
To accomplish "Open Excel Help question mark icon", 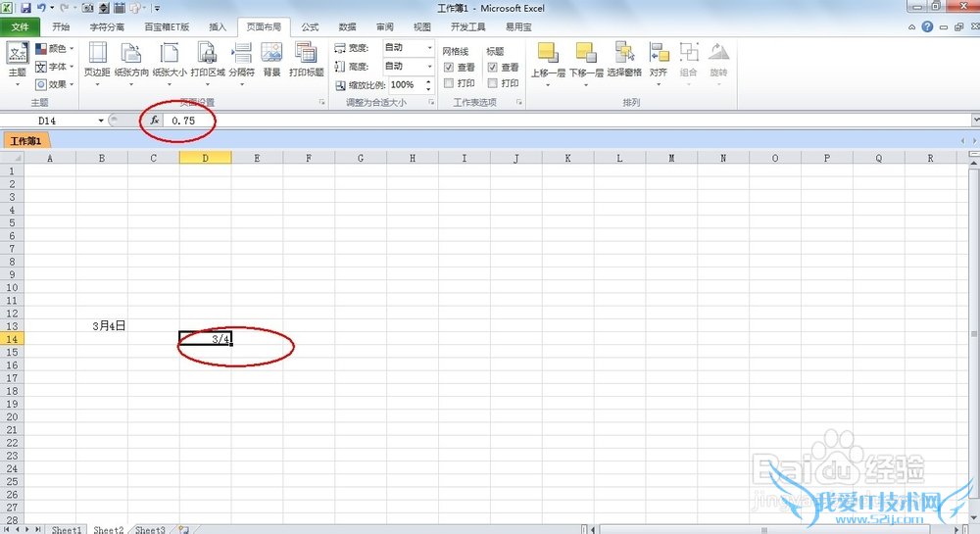I will tap(927, 26).
